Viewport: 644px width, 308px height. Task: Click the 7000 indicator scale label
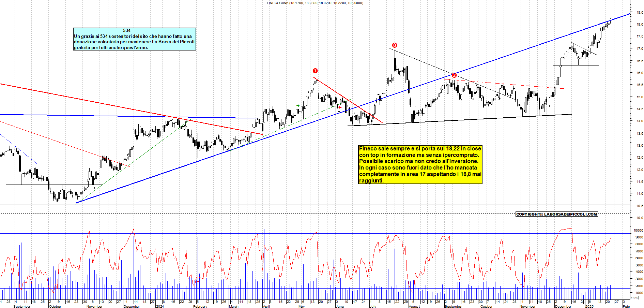[x=639, y=251]
